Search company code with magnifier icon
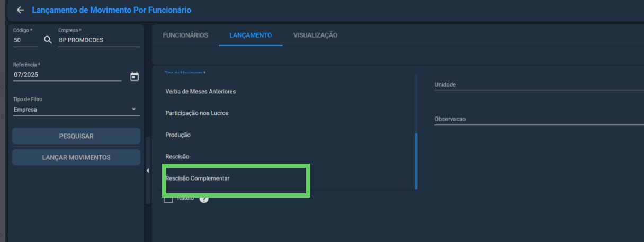 pyautogui.click(x=48, y=40)
